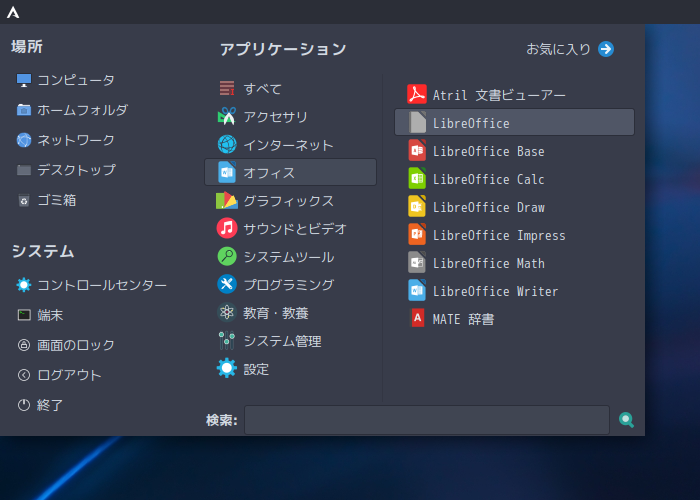Launch LibreOffice Draw entry
This screenshot has width=700, height=500.
click(x=514, y=207)
